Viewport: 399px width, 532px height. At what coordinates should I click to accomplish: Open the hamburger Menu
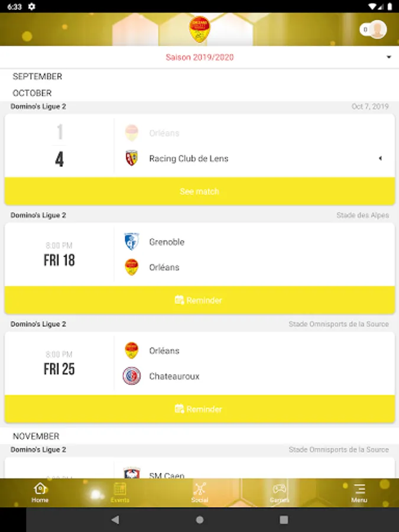(359, 493)
